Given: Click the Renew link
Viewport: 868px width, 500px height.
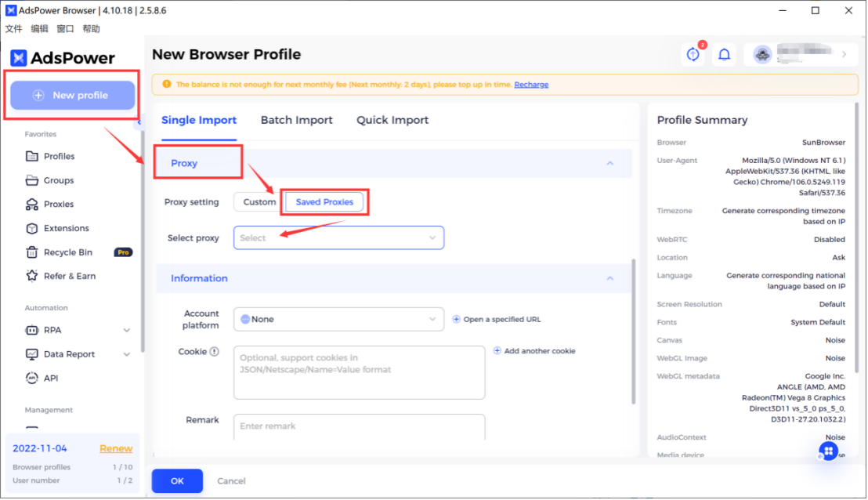Looking at the screenshot, I should pos(116,448).
